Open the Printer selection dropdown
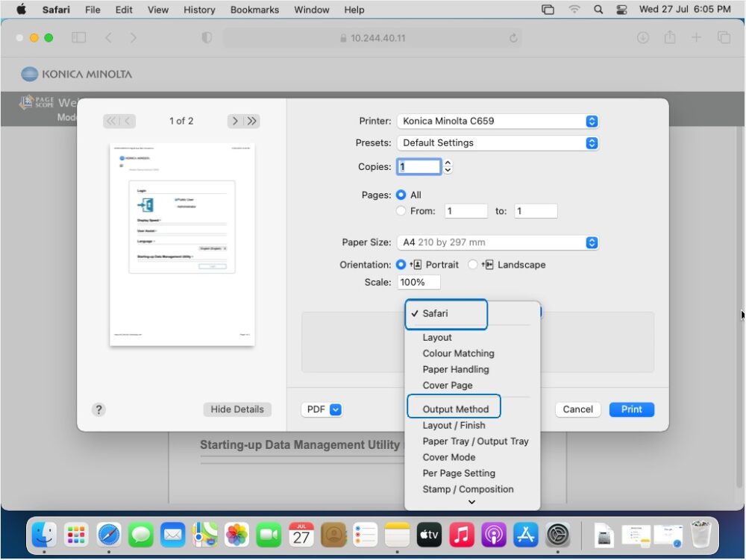The height and width of the screenshot is (560, 746). [498, 121]
